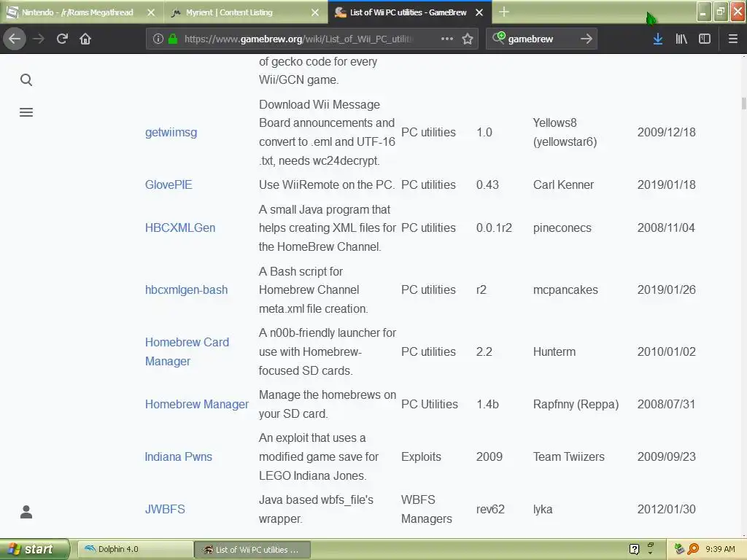Open the GameBrew user account icon

coord(26,512)
